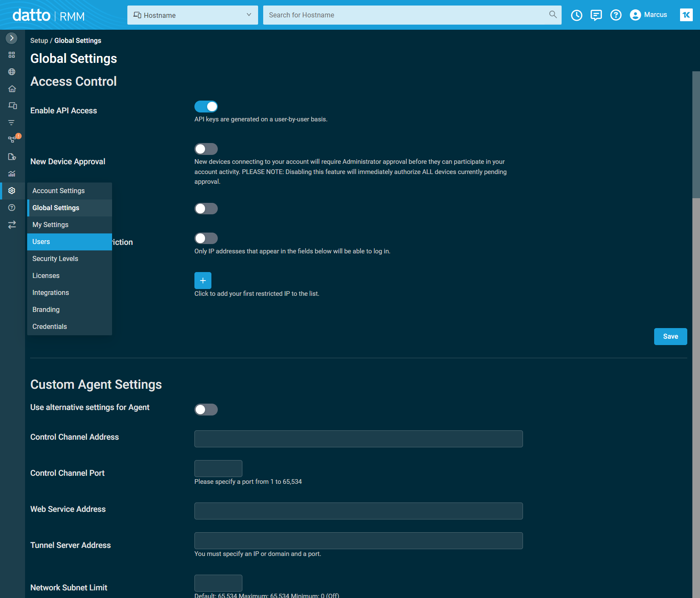Open My Settings from the Setup menu
The image size is (700, 598).
click(x=70, y=225)
